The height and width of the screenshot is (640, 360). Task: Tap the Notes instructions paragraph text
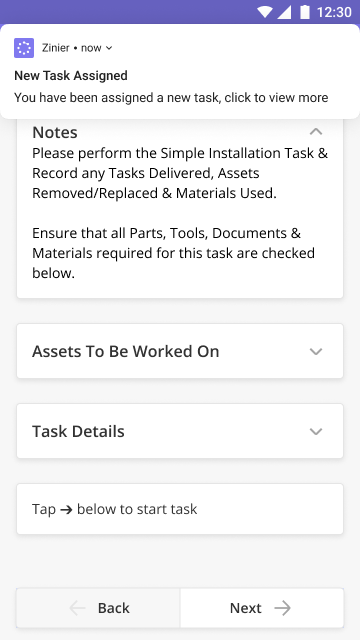tap(180, 213)
